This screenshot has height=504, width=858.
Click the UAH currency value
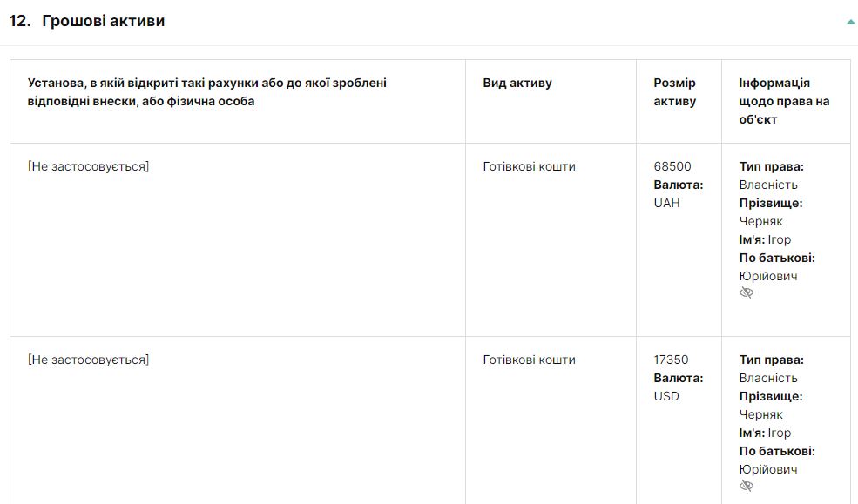coord(666,203)
